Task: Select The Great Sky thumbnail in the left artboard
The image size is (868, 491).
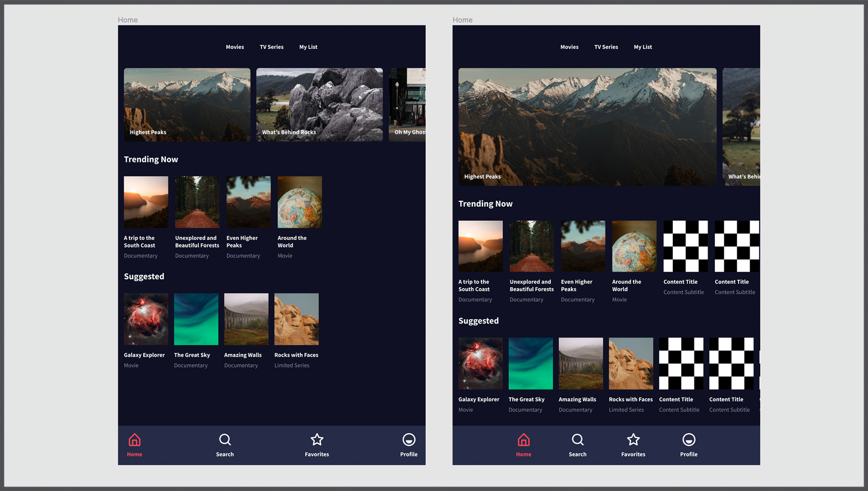Action: click(196, 319)
